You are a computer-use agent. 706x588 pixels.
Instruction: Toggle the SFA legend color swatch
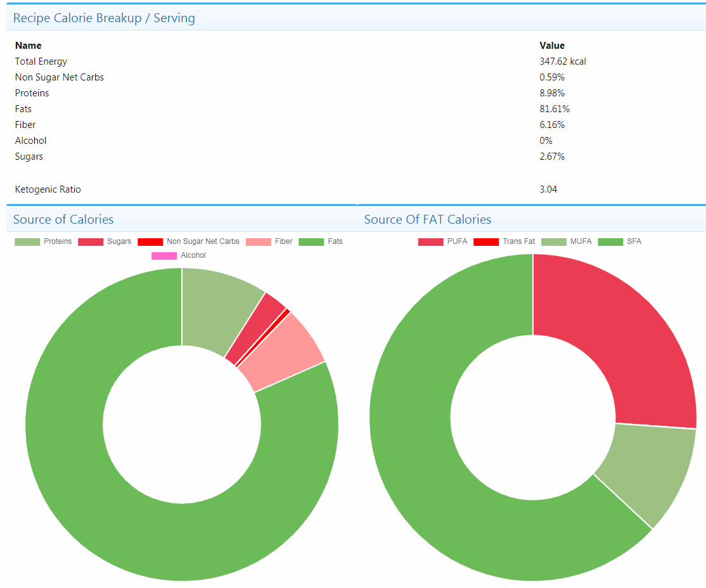pos(610,242)
